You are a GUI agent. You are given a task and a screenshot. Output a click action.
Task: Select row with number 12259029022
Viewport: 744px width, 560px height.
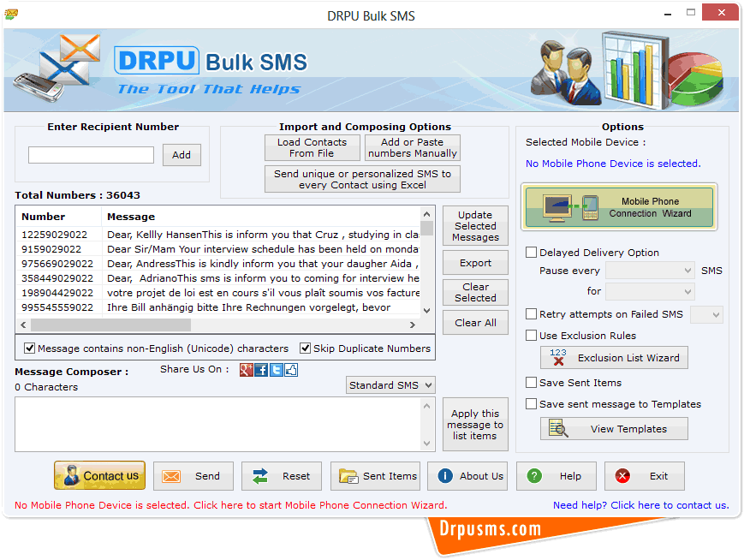tap(218, 235)
